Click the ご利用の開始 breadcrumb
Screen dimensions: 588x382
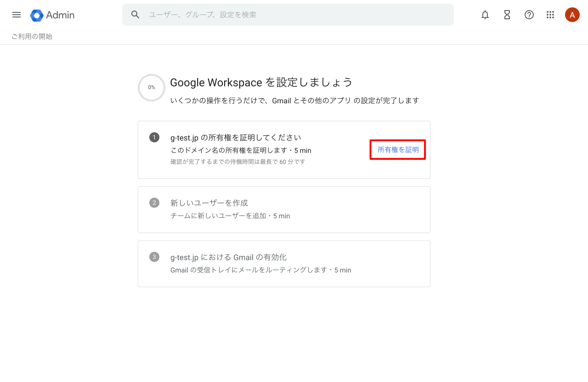(32, 36)
